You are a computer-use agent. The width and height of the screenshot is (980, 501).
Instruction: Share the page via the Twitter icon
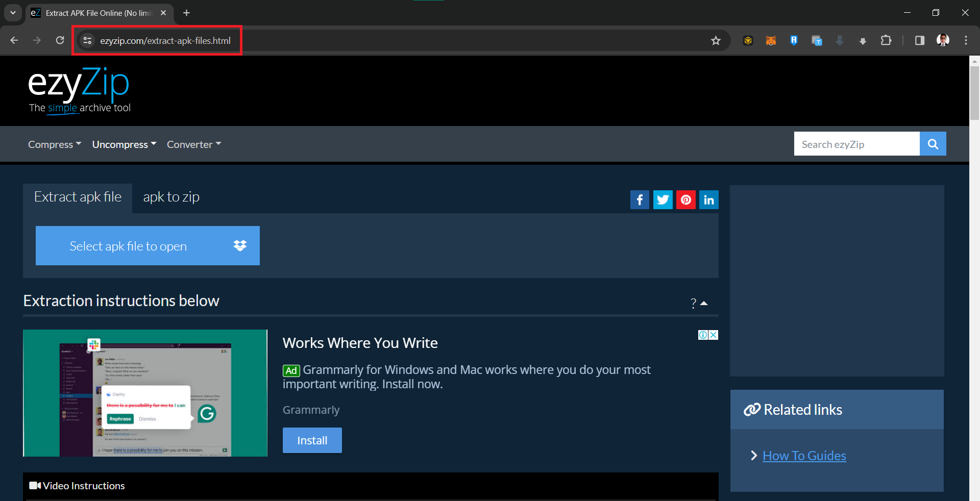(663, 199)
